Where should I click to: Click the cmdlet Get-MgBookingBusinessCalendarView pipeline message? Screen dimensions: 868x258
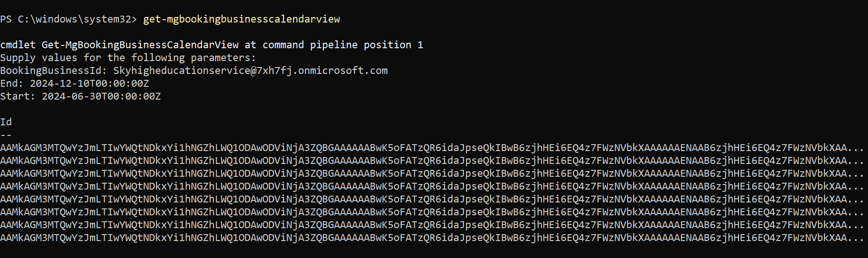(x=211, y=45)
